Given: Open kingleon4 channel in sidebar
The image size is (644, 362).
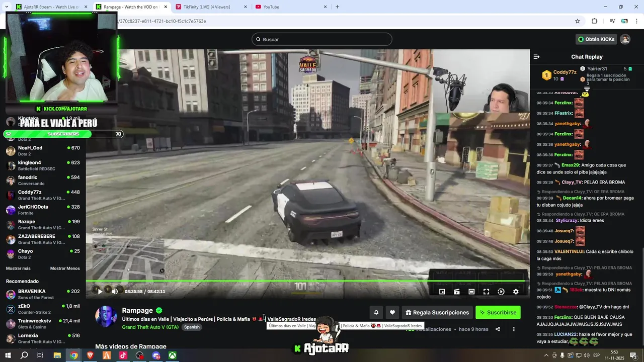Looking at the screenshot, I should click(43, 165).
